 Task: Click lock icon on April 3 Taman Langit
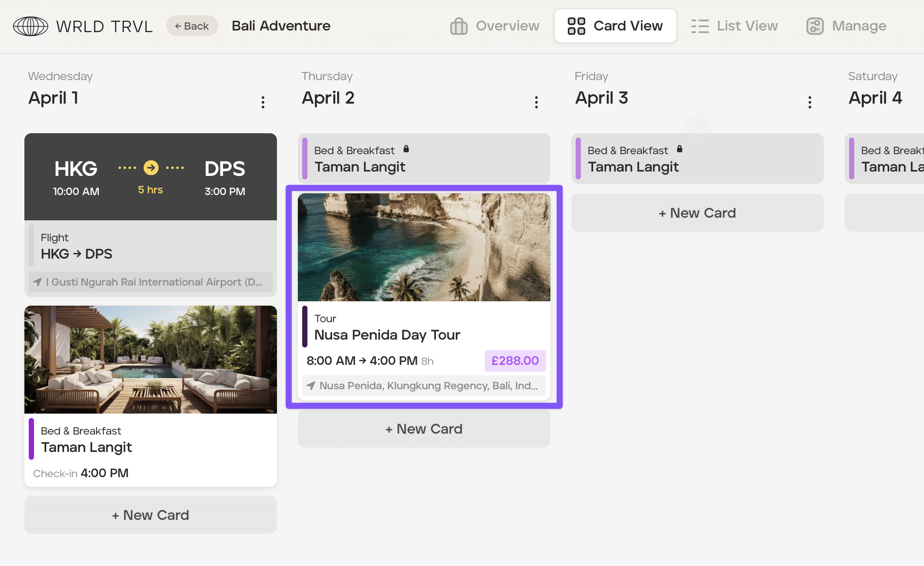[680, 149]
